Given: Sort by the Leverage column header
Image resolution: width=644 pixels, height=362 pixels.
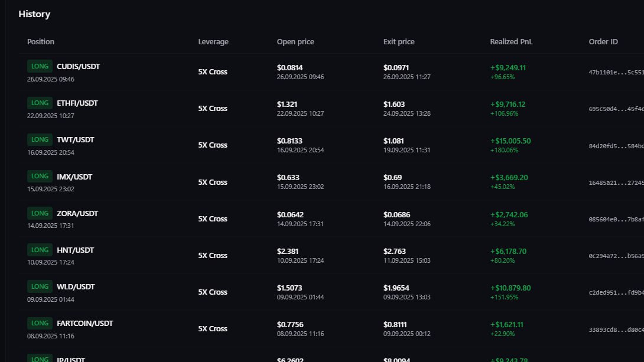Looking at the screenshot, I should click(213, 41).
